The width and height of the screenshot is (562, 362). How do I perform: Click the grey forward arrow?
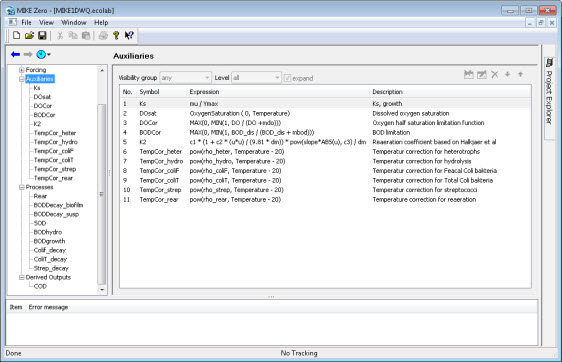28,54
